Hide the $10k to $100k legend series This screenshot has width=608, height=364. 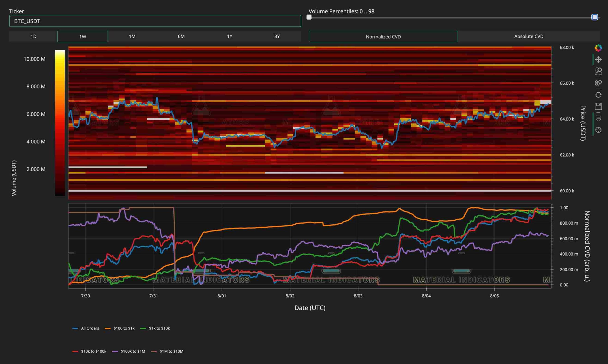coord(89,351)
